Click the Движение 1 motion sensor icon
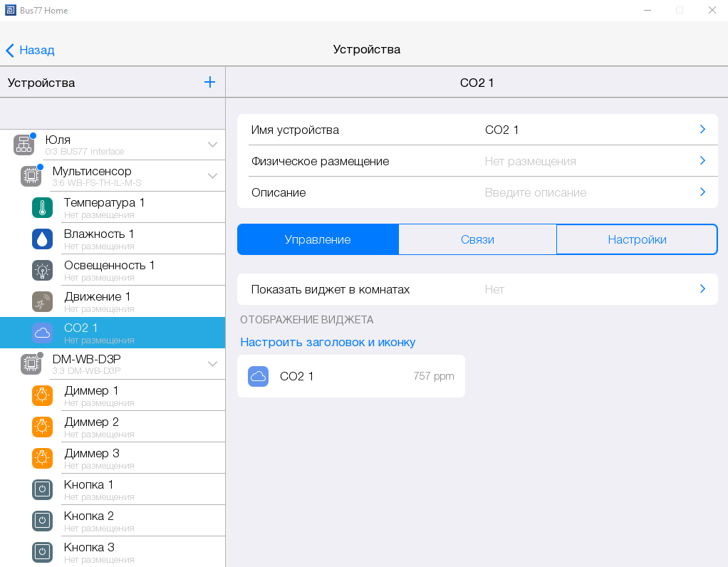The width and height of the screenshot is (728, 567). tap(42, 301)
